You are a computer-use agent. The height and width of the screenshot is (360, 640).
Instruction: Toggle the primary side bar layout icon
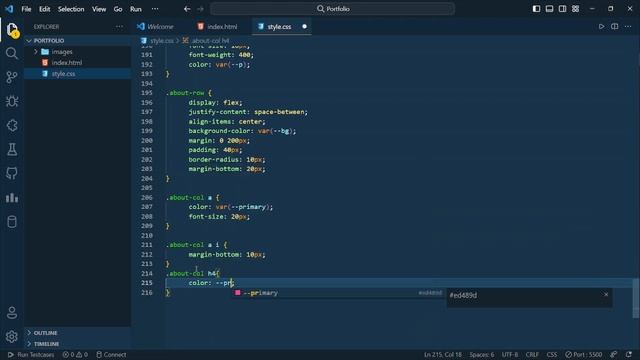[x=536, y=9]
